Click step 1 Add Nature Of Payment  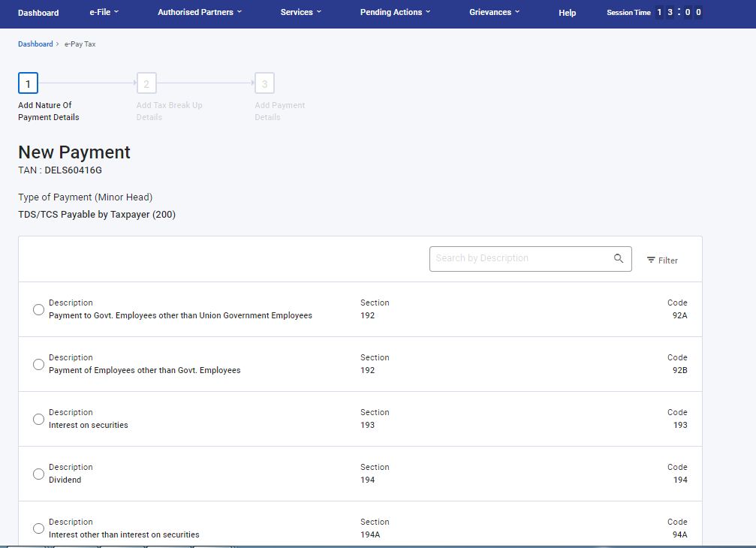[28, 83]
